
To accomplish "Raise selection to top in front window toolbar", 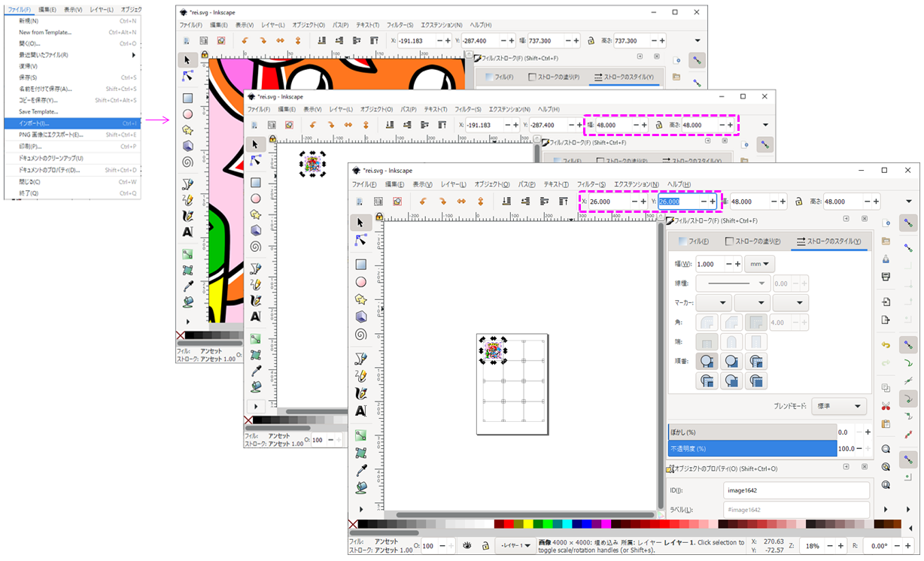I will click(563, 202).
